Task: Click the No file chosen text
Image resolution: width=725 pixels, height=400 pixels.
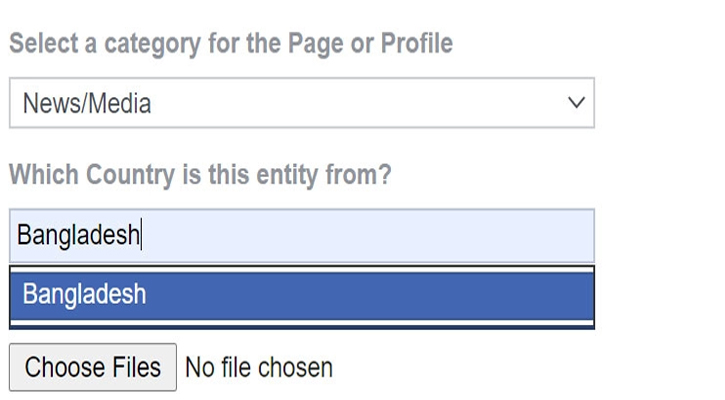Action: [259, 367]
